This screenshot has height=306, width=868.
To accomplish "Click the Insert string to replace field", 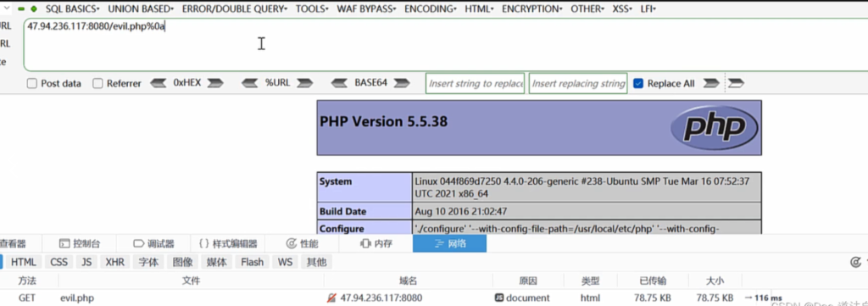I will (475, 84).
